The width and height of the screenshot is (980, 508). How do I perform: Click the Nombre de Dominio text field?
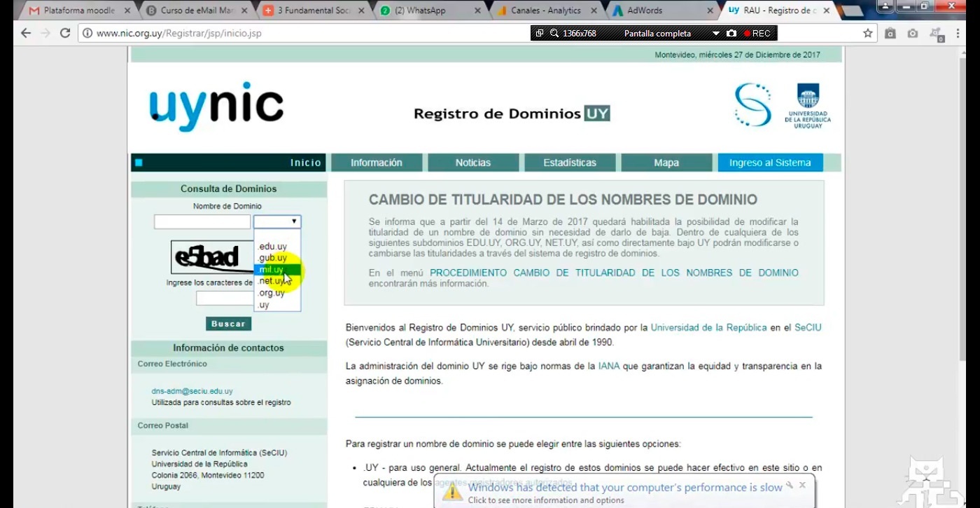202,221
